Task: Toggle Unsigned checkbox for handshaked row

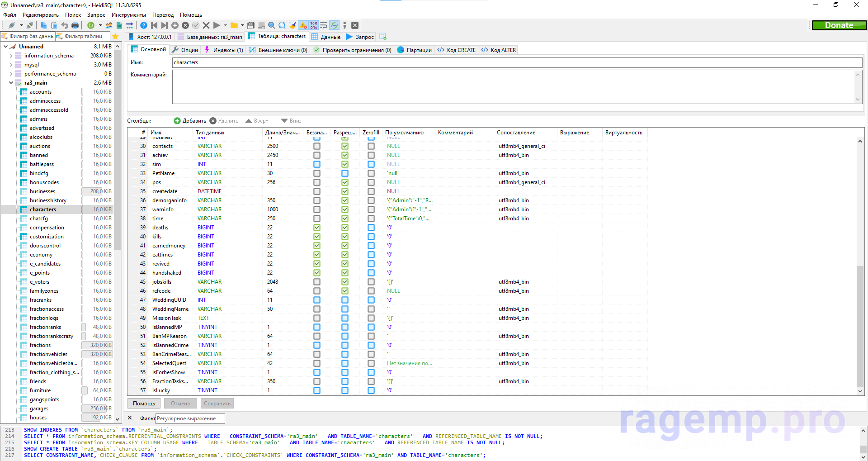Action: click(x=317, y=273)
